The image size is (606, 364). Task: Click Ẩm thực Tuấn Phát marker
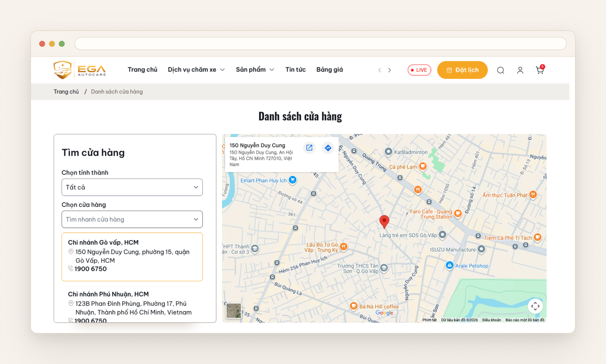(x=533, y=195)
